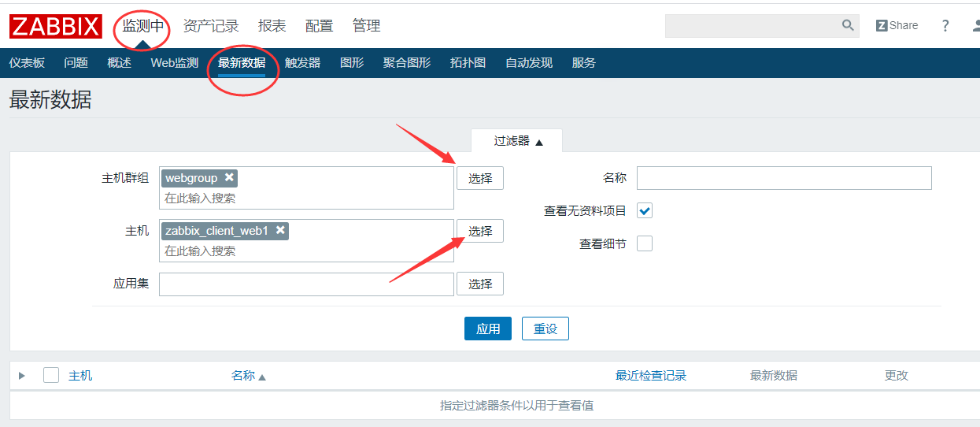Click the 最新数据 page heading
The height and width of the screenshot is (427, 980).
tap(50, 100)
